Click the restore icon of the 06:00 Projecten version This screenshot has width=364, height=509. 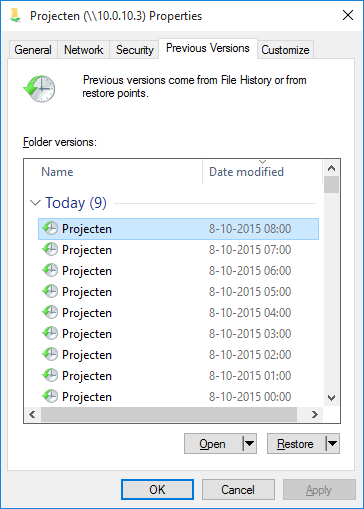(50, 270)
